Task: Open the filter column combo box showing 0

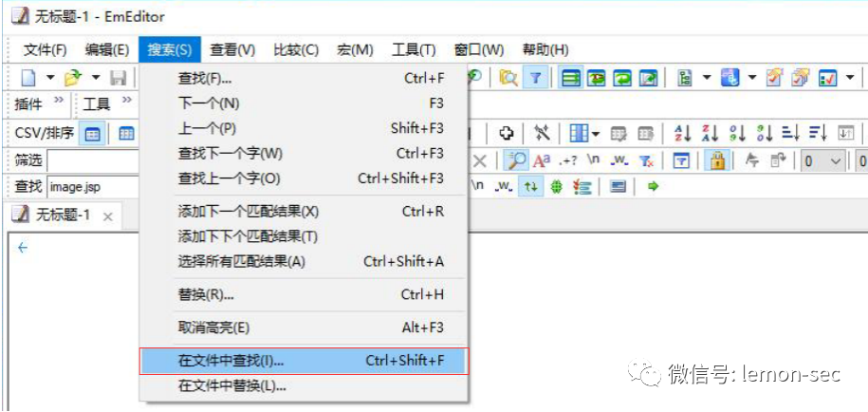Action: (x=822, y=161)
